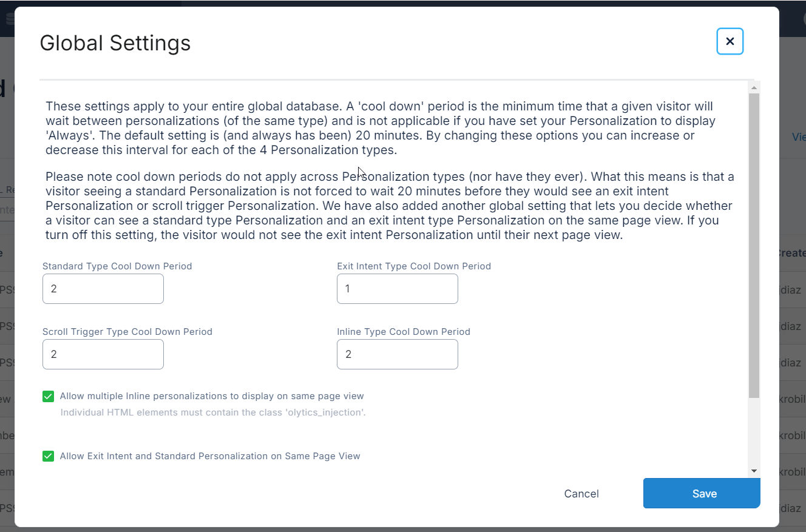Disable 'Allow Exit Intent and Standard Personalization' checkbox
Screen dimensions: 806x532
tap(48, 456)
